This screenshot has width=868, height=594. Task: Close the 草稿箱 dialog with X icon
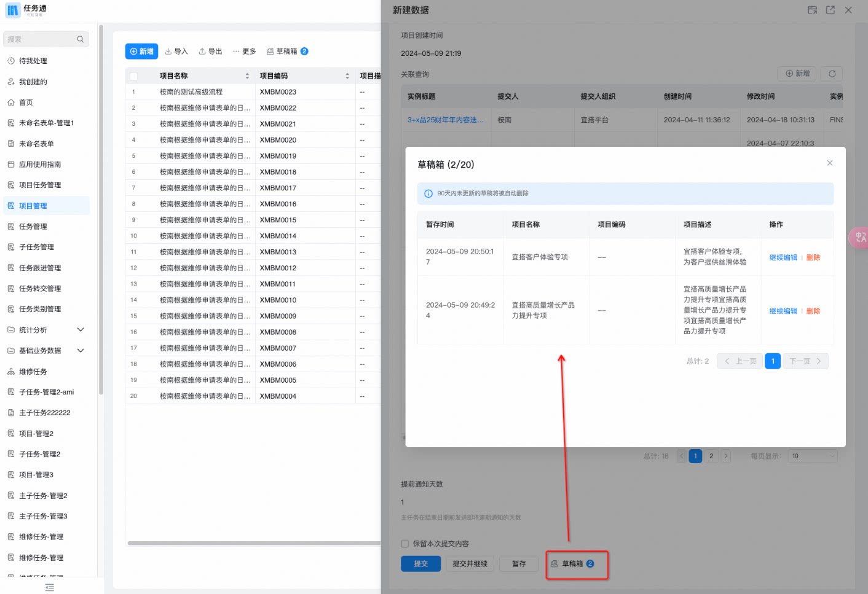(x=830, y=163)
